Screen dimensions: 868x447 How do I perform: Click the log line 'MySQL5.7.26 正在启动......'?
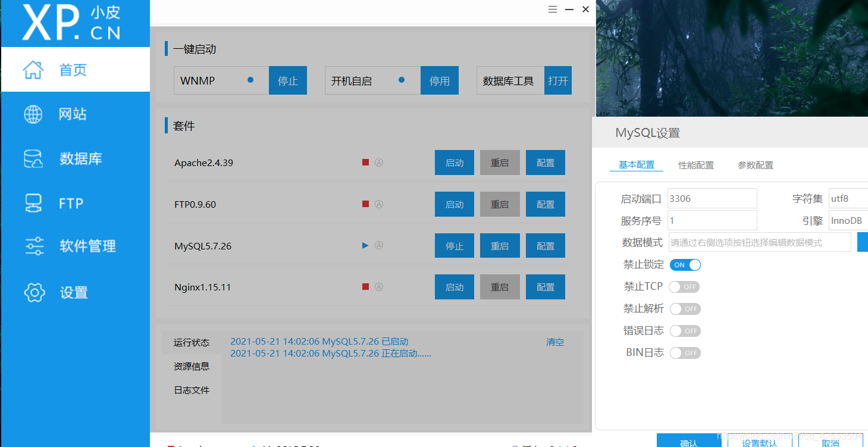click(331, 354)
